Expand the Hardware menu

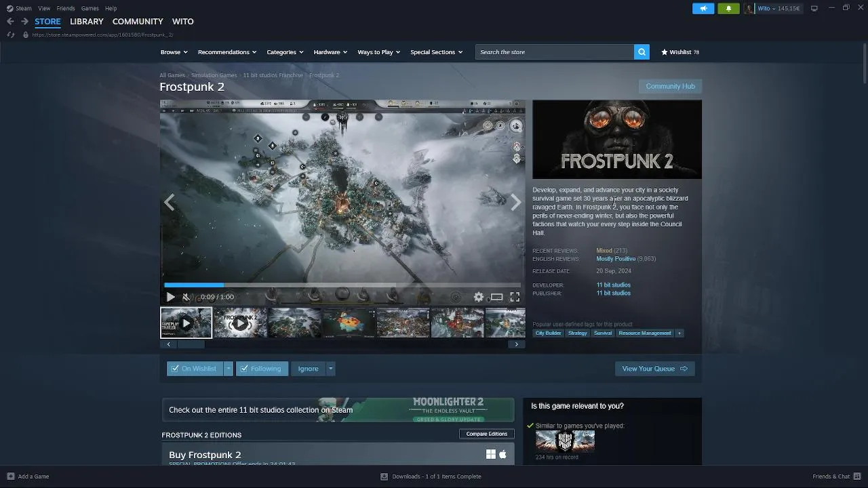330,52
